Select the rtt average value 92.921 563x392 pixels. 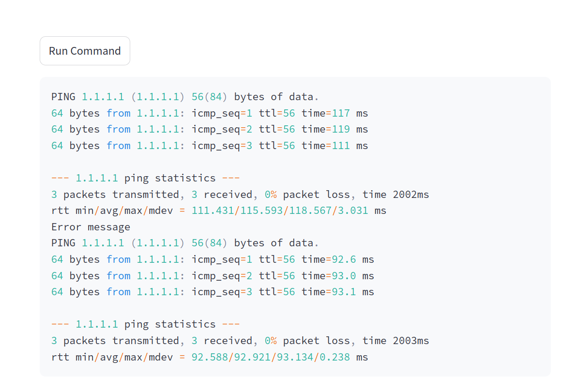252,357
